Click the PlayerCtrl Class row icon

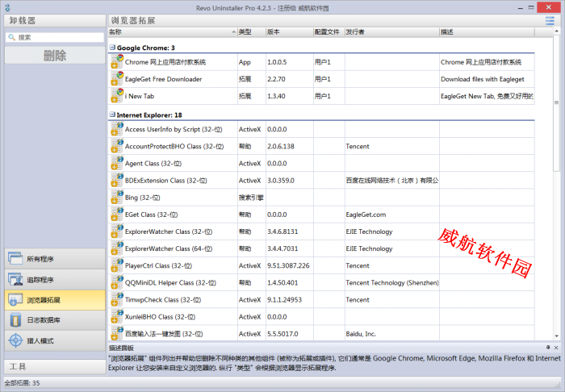pos(117,265)
